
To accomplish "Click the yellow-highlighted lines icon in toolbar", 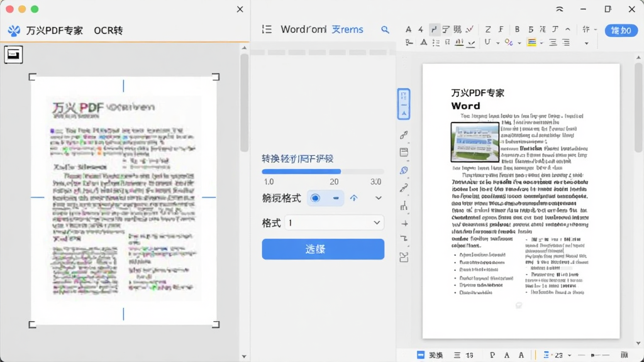I will 531,42.
